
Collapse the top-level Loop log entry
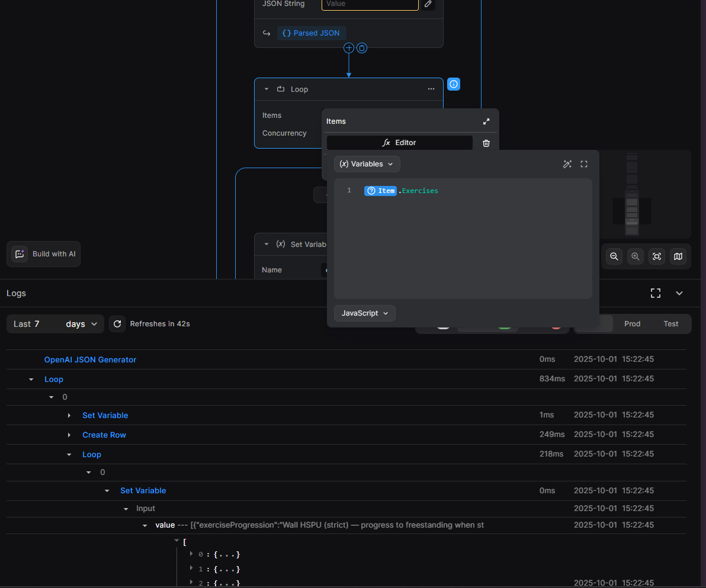[x=31, y=380]
